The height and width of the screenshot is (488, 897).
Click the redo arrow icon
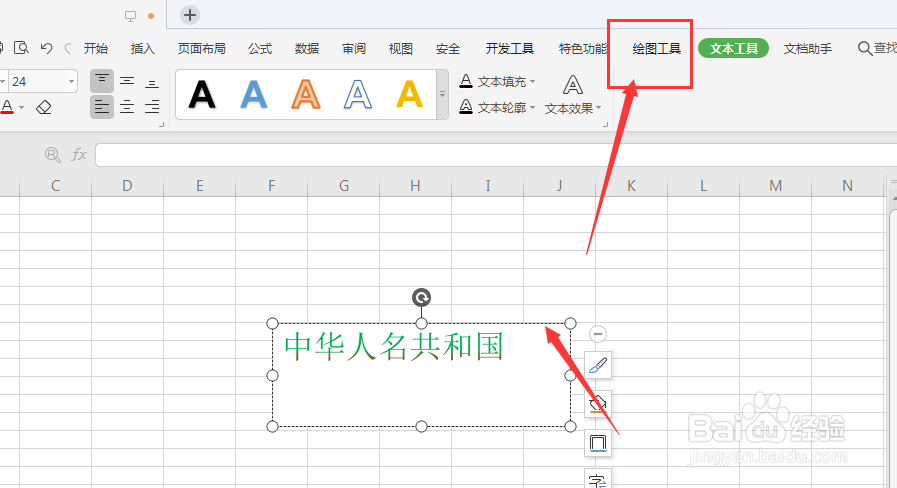pos(68,48)
